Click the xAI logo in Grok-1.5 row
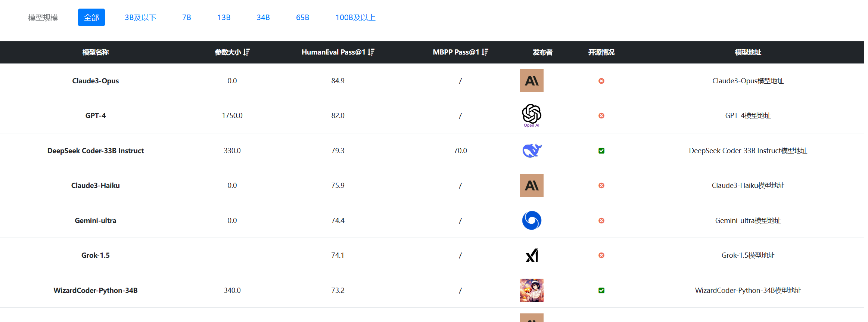 532,256
